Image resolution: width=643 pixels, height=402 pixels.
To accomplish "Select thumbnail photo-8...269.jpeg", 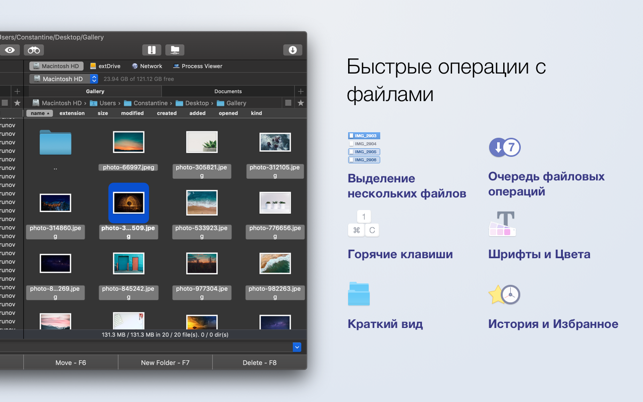I will (55, 263).
